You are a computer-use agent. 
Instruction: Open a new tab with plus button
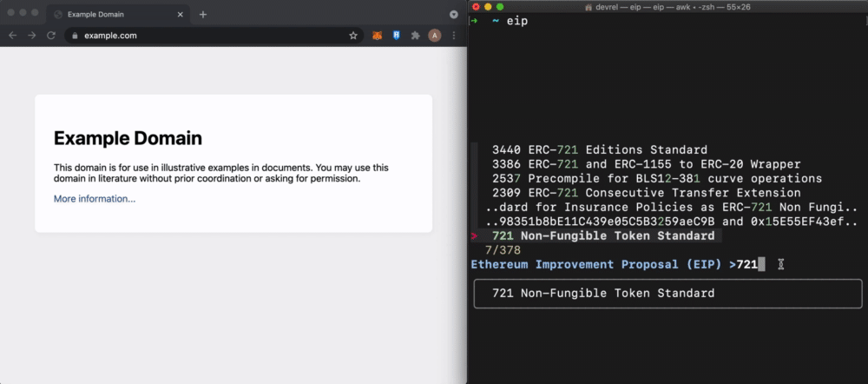pos(202,15)
